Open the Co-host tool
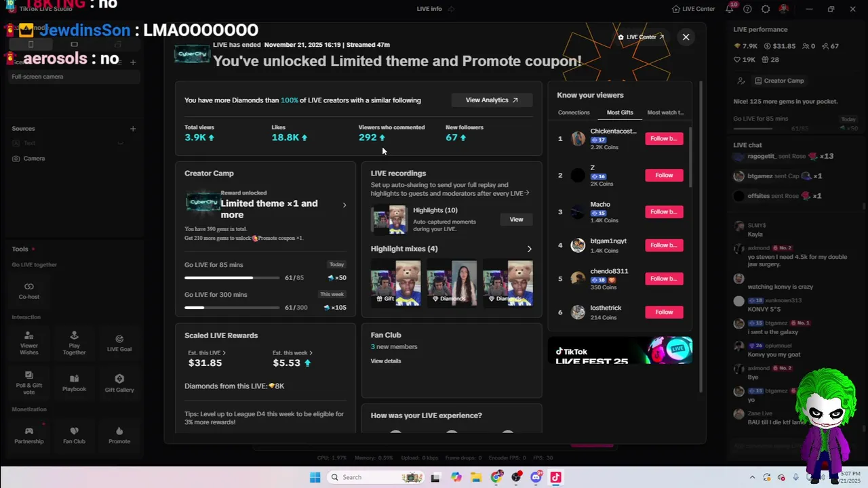The image size is (868, 488). click(29, 291)
